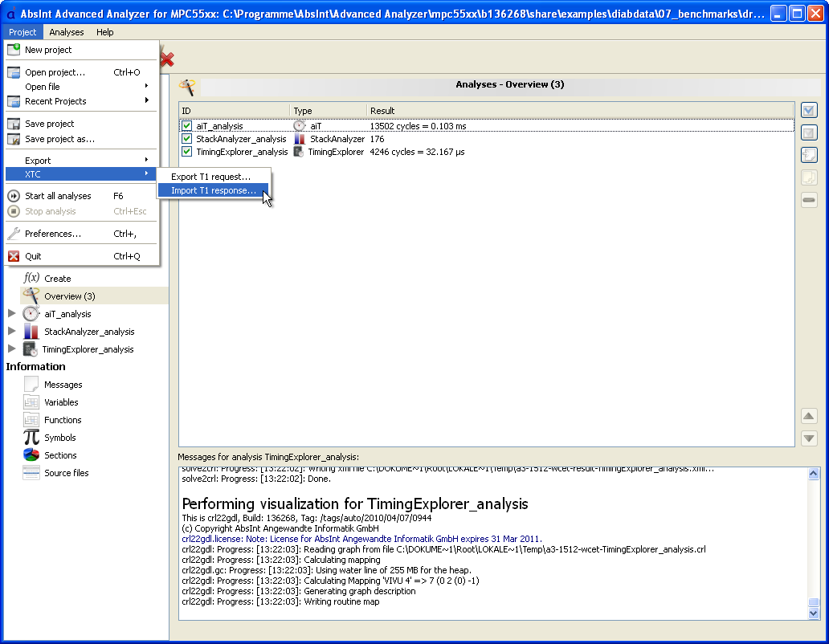Click the red X toolbar icon

[167, 59]
